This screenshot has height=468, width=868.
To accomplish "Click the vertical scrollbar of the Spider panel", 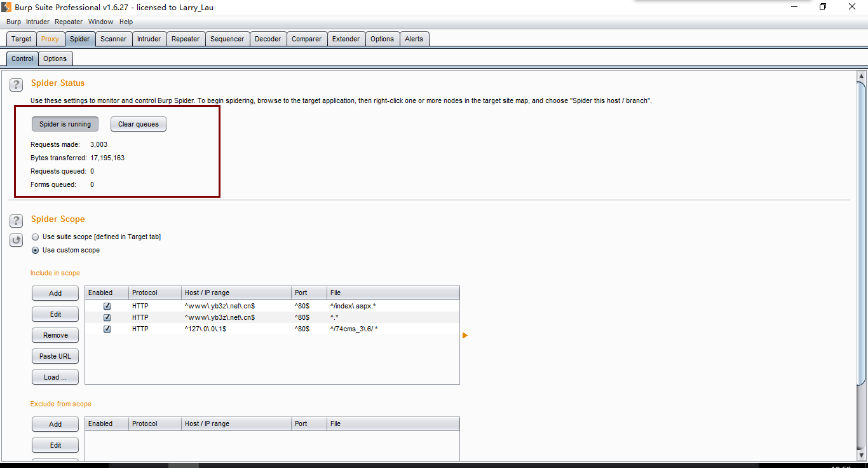I will point(862,233).
